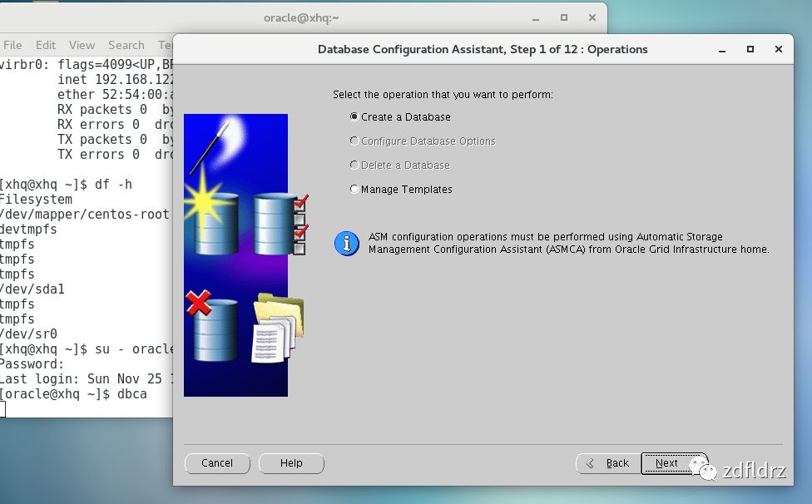Screen dimensions: 812x504
Task: Maximize the Database Configuration Assistant window
Action: (x=750, y=49)
